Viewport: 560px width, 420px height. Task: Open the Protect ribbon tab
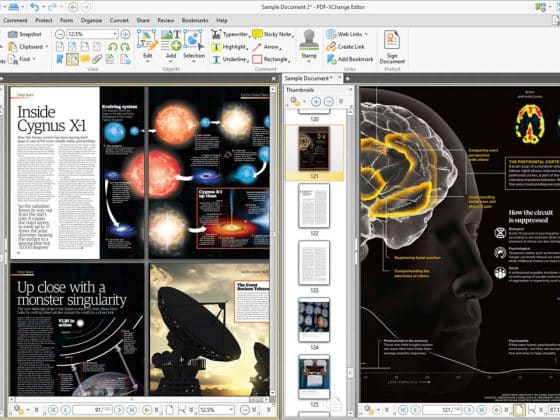click(x=44, y=20)
